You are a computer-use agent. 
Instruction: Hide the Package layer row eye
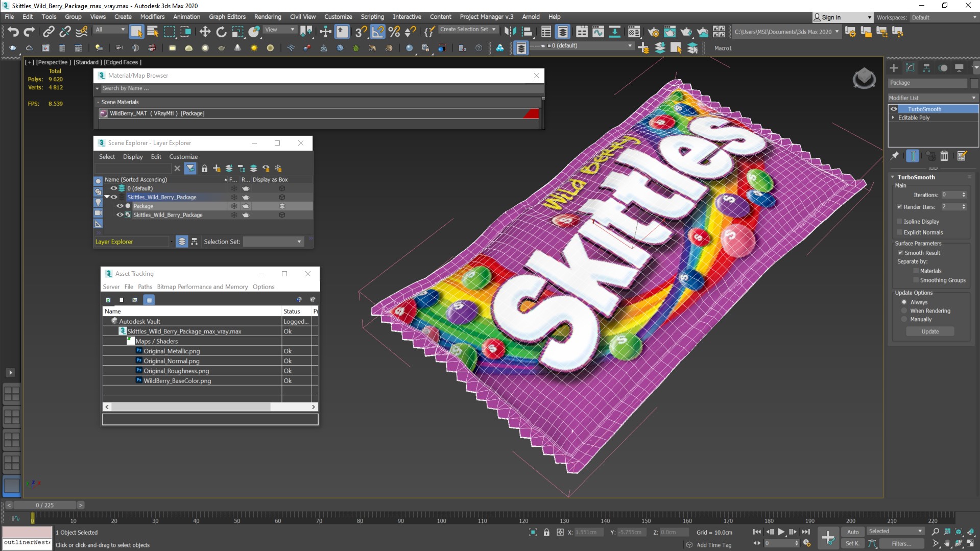[120, 206]
